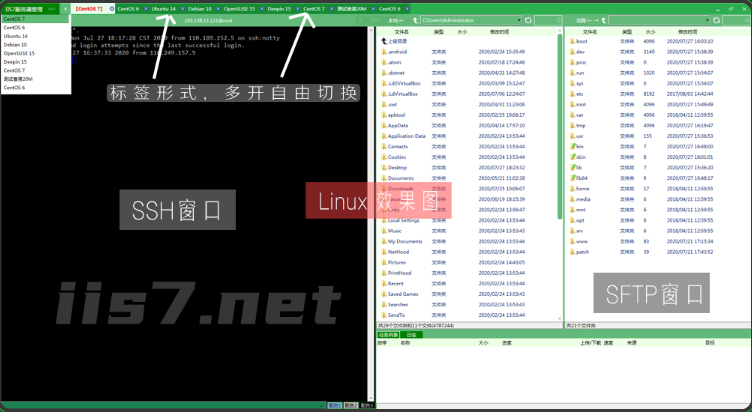
Task: Choose 测试香港20M in the server dropdown list
Action: 36,79
